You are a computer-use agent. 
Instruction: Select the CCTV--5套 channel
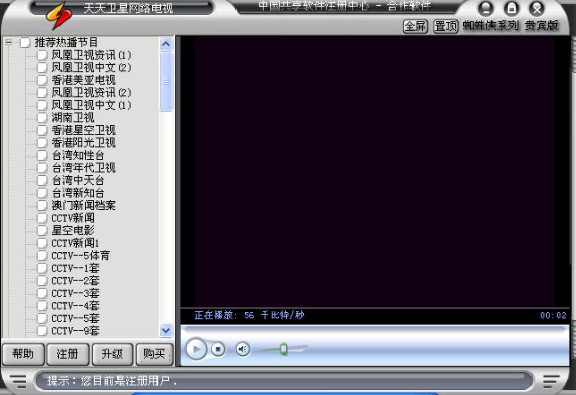(75, 318)
